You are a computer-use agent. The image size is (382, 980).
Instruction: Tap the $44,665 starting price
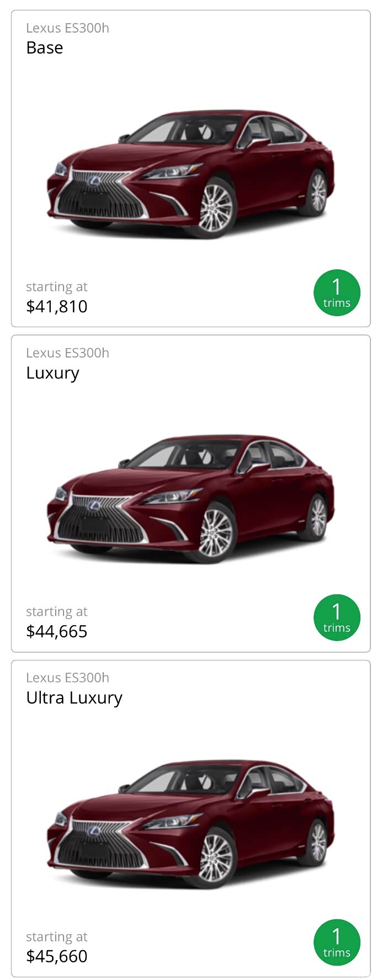click(57, 631)
